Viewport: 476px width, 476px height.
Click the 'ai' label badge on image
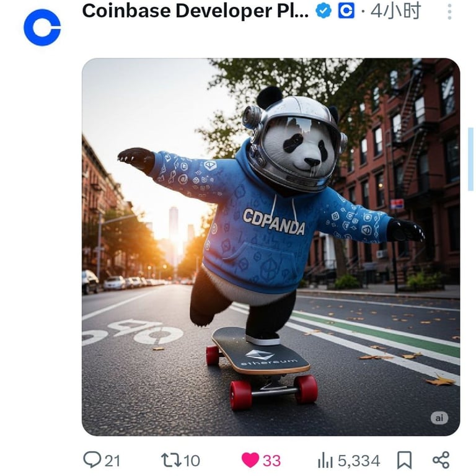point(439,418)
